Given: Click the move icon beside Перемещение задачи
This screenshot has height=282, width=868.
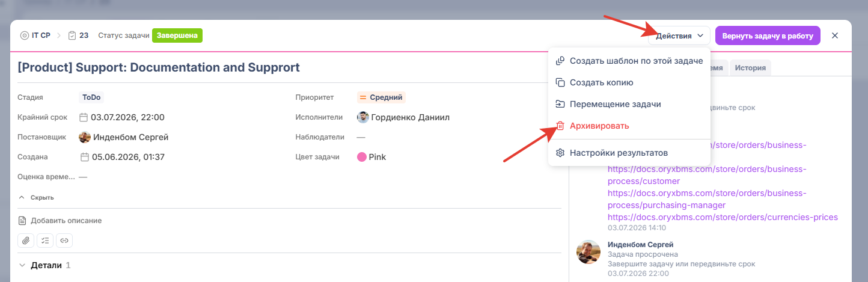Looking at the screenshot, I should (x=560, y=104).
